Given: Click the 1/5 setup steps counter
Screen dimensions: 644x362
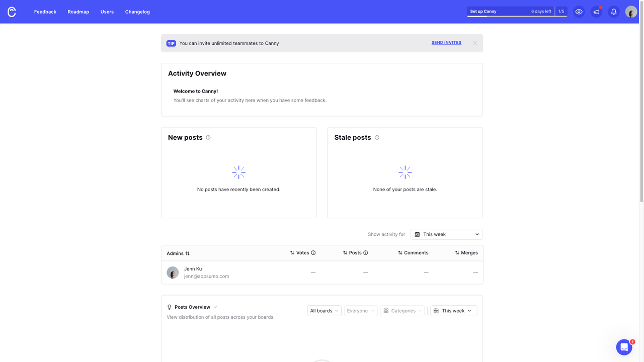Looking at the screenshot, I should click(x=561, y=12).
